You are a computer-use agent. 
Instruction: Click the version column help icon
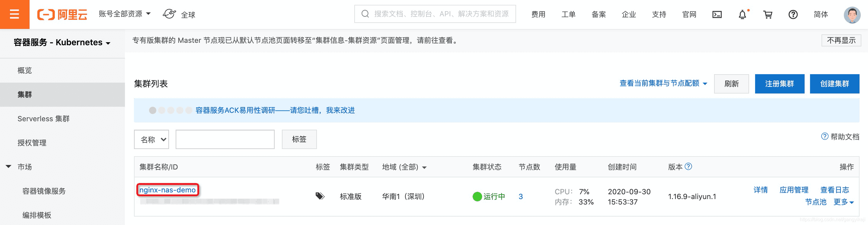pyautogui.click(x=688, y=166)
